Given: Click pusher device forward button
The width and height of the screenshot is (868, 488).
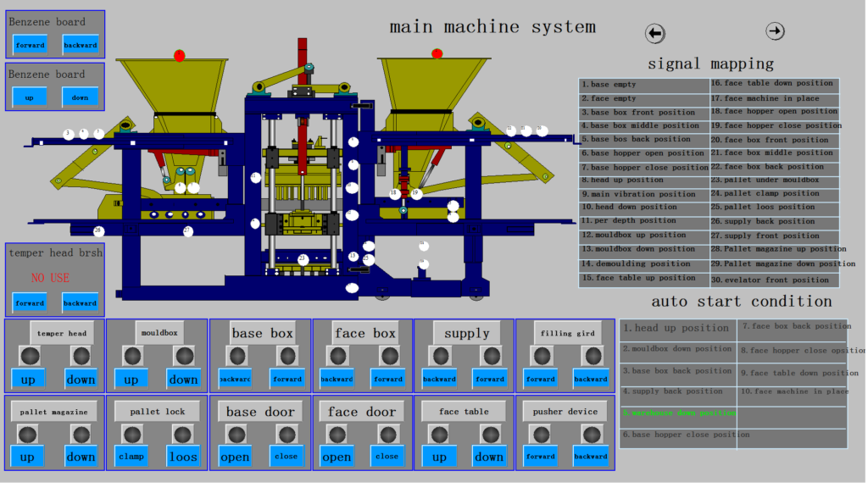Looking at the screenshot, I should [541, 457].
